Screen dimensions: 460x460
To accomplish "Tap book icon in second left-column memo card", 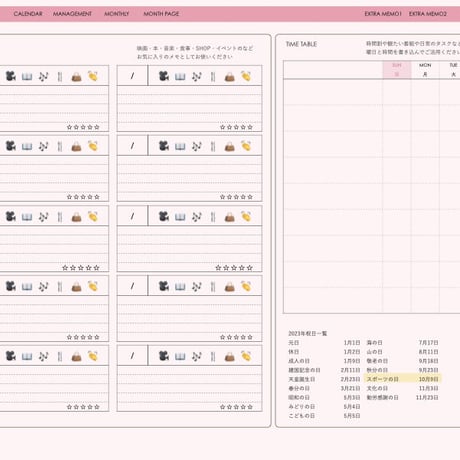I will pos(27,147).
